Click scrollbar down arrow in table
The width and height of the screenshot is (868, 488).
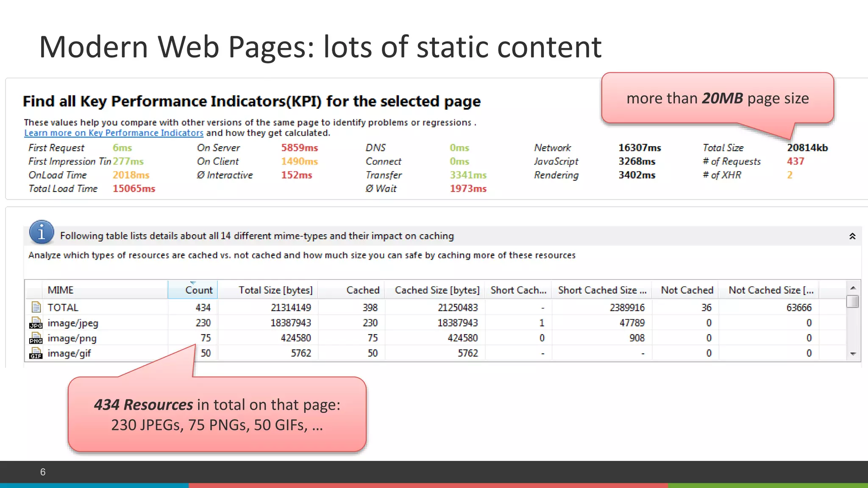click(853, 354)
